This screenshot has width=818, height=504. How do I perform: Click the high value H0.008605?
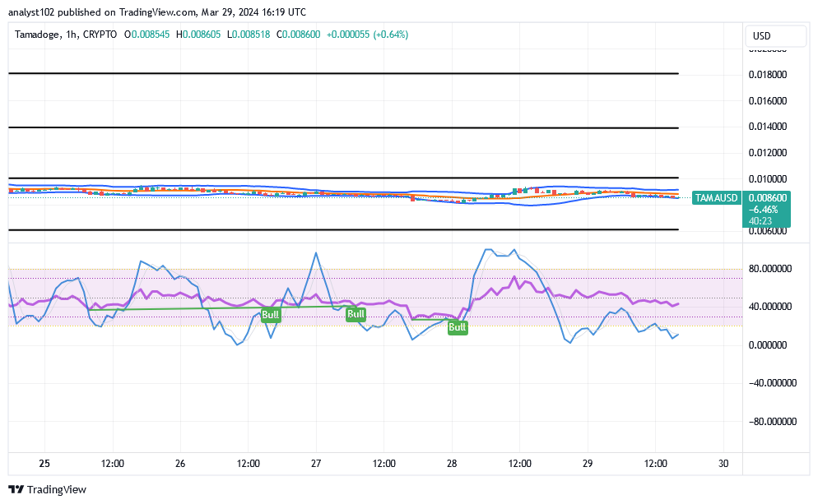click(x=198, y=35)
